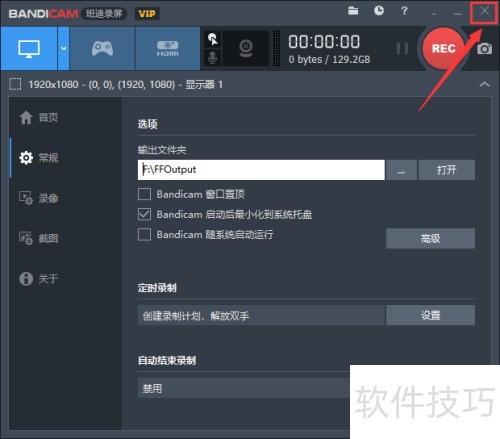Click the 打开 open folder button
This screenshot has width=500, height=439.
(x=446, y=170)
